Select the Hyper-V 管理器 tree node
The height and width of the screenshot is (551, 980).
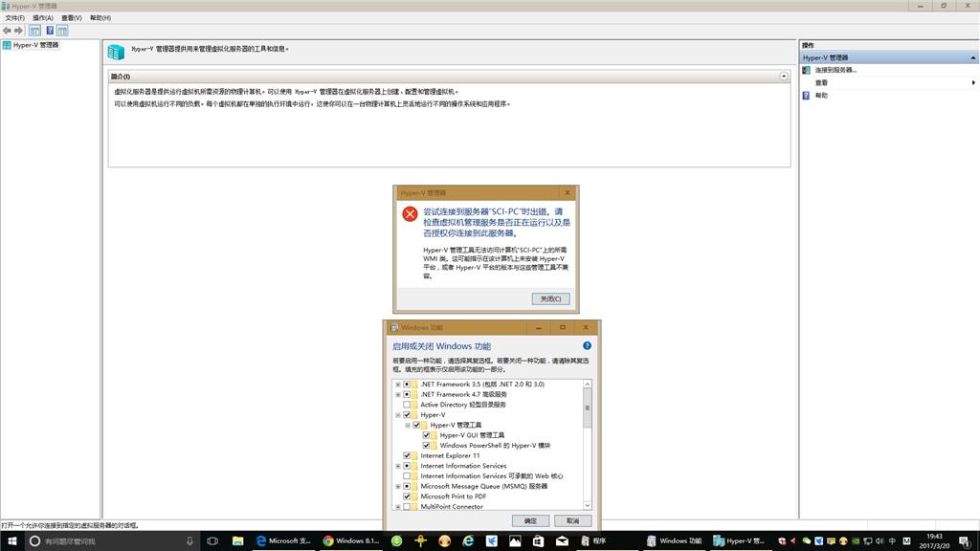(x=31, y=45)
